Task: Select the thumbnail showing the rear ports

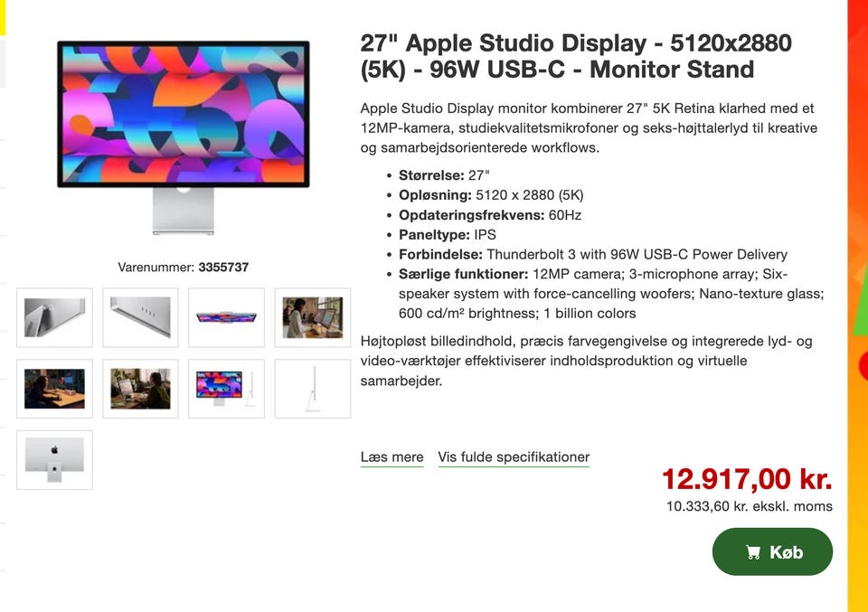Action: click(x=141, y=317)
